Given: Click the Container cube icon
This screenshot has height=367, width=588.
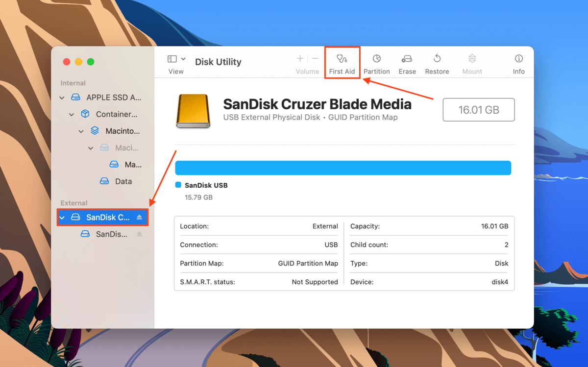Looking at the screenshot, I should point(85,114).
